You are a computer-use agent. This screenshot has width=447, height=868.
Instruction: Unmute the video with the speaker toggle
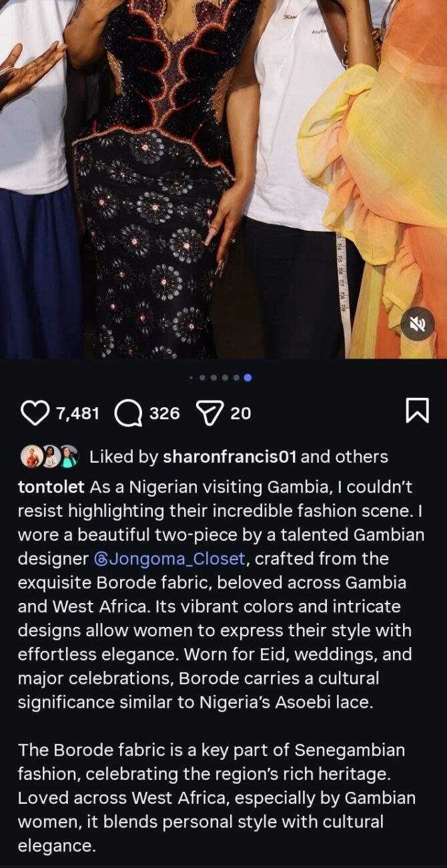pyautogui.click(x=417, y=324)
